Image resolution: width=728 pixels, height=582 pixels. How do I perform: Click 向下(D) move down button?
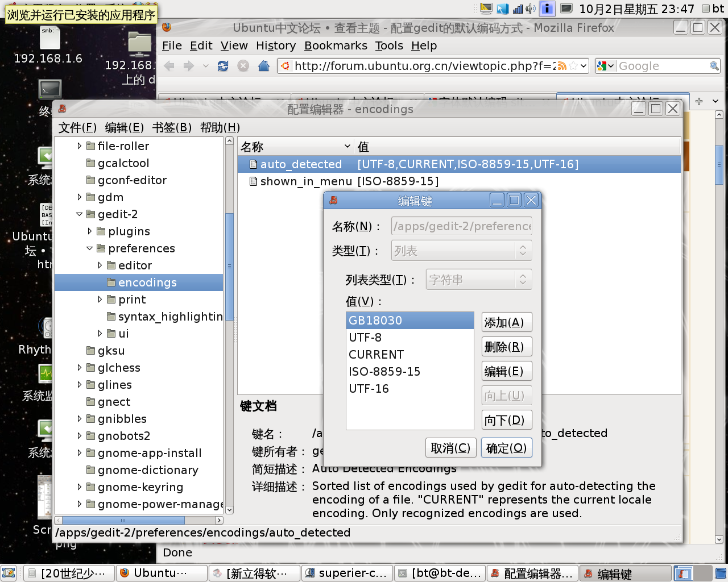pos(507,420)
